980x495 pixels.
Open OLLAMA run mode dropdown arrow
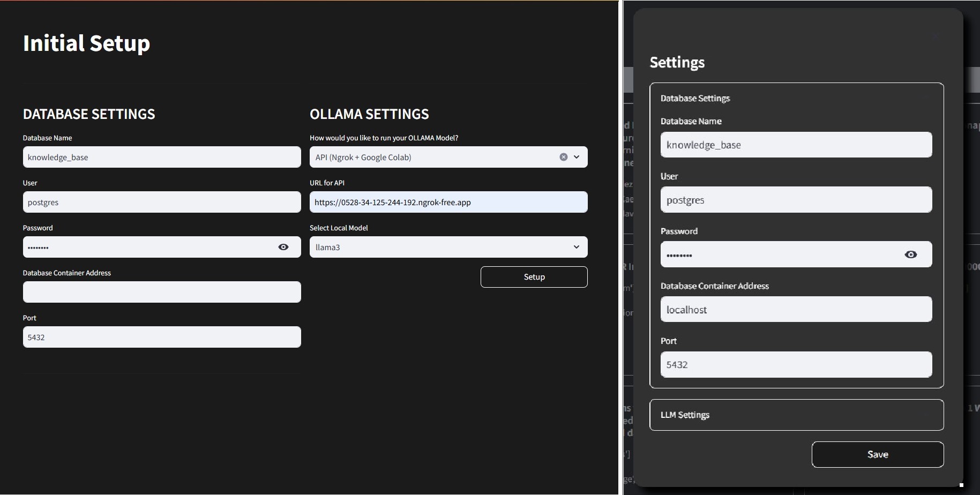577,157
